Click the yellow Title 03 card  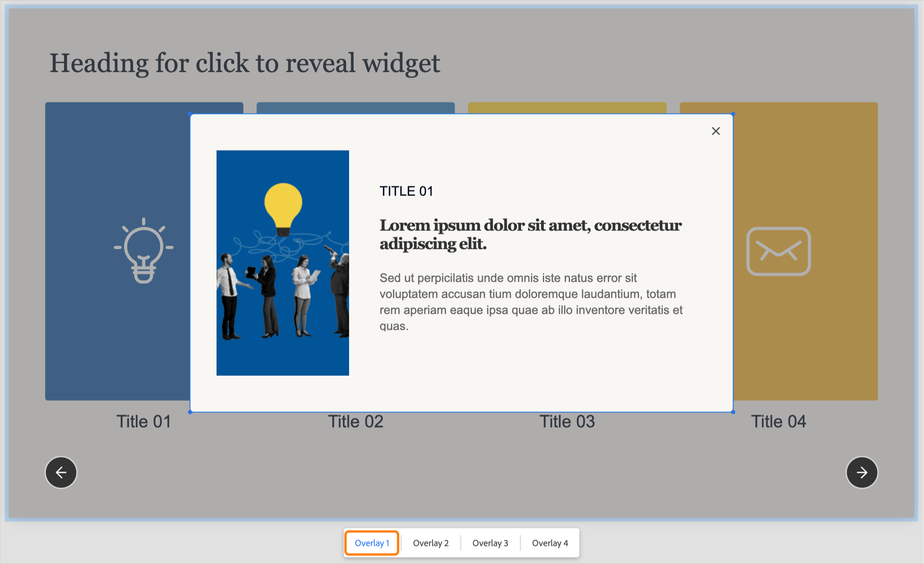pyautogui.click(x=568, y=109)
